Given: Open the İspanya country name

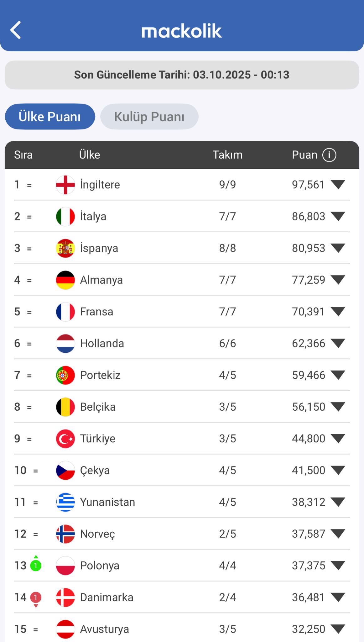Looking at the screenshot, I should pyautogui.click(x=99, y=248).
